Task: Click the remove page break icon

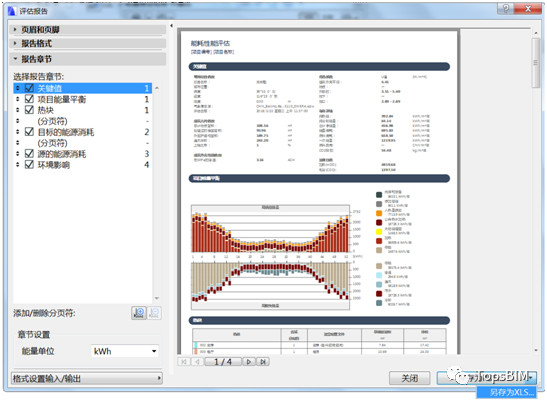Action: click(x=154, y=313)
